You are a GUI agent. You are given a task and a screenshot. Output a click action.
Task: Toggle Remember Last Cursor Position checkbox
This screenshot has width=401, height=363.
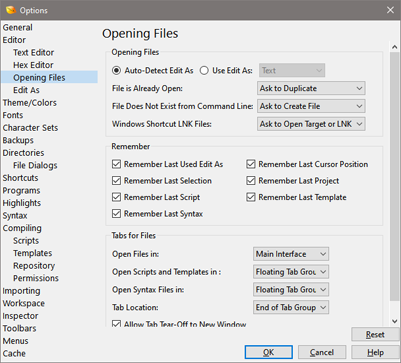click(x=251, y=164)
